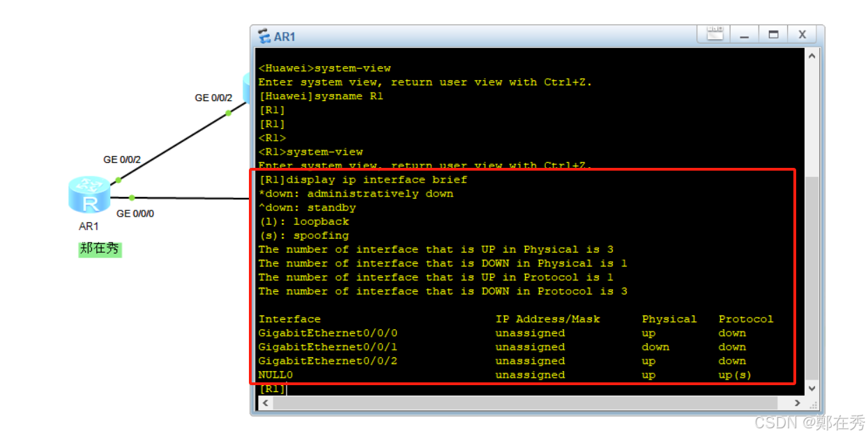
Task: Click the green port dot on AR1's GE 0/0/2
Action: click(x=119, y=180)
